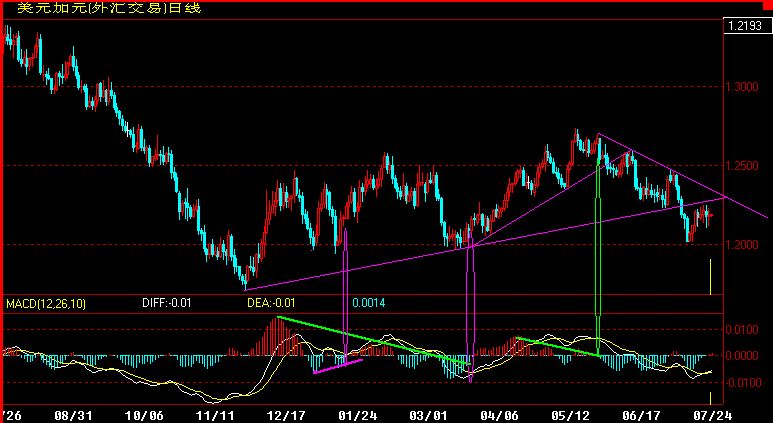
Task: Select the current price box 1.2193
Action: pos(746,26)
